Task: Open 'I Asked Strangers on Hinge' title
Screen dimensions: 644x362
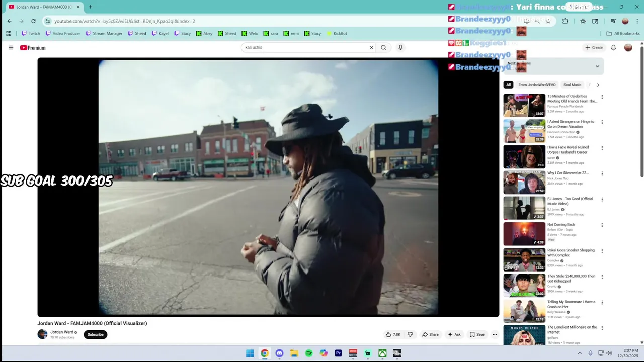Action: (572, 124)
